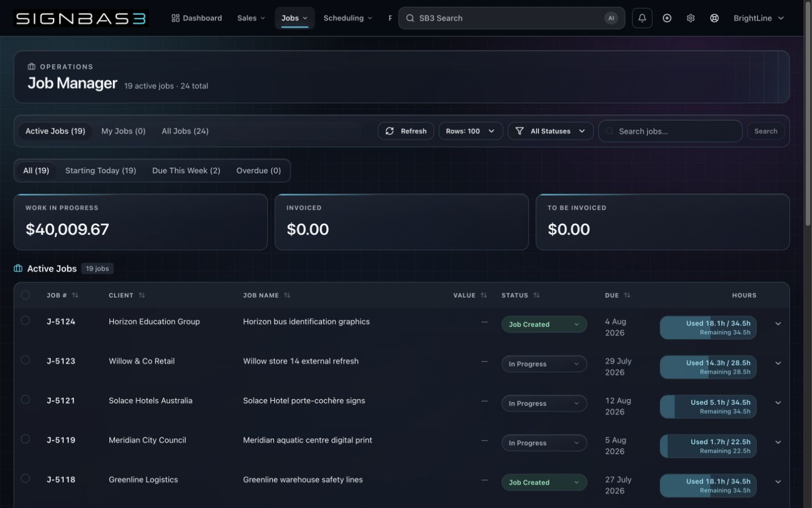The width and height of the screenshot is (812, 508).
Task: Sort by Job Name column arrows
Action: pyautogui.click(x=287, y=295)
